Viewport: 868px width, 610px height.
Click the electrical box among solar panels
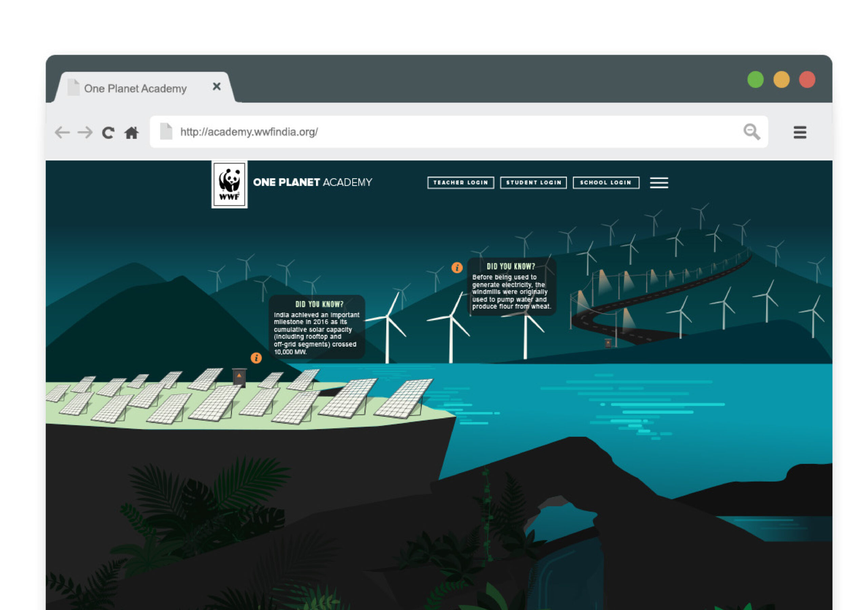(239, 378)
